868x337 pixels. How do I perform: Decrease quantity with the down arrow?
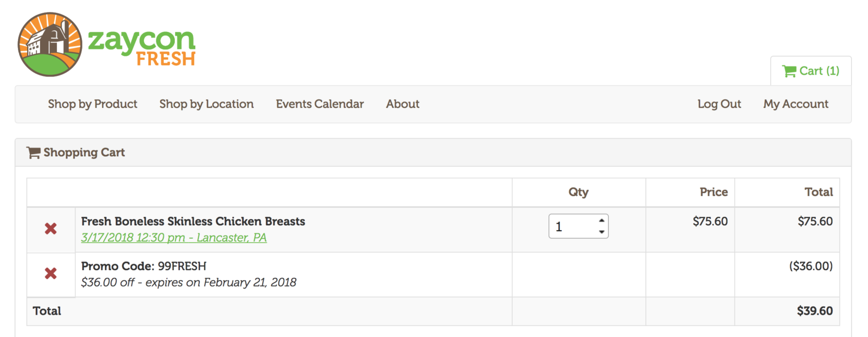(x=601, y=232)
